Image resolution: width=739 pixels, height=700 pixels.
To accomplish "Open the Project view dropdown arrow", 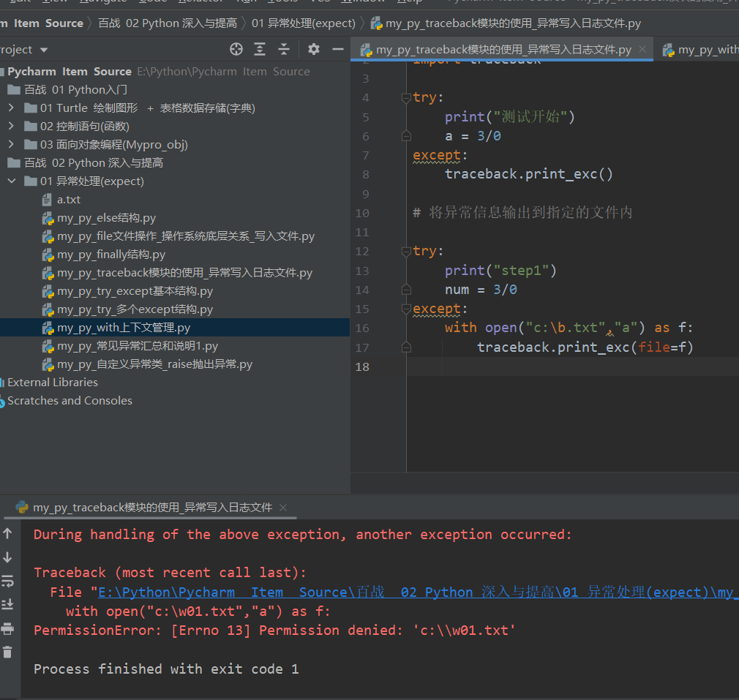I will pos(44,50).
